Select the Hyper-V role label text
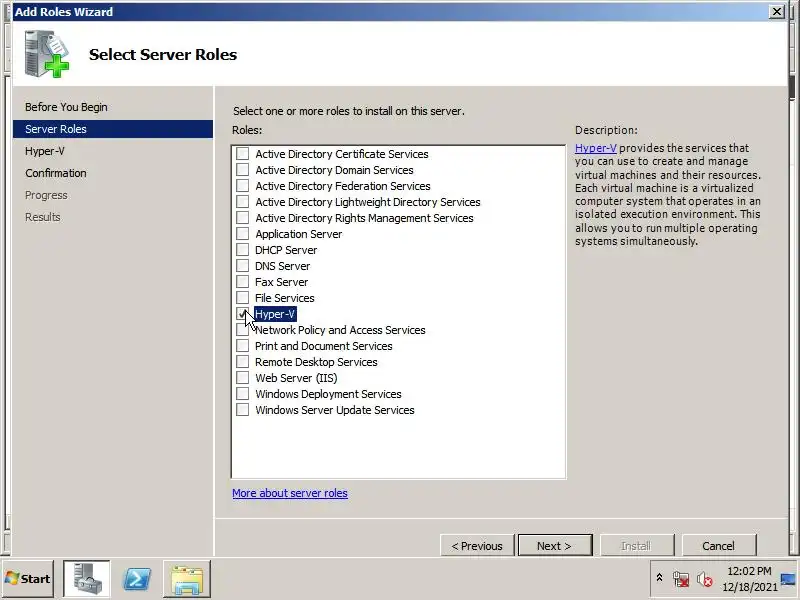This screenshot has width=800, height=600. [274, 314]
